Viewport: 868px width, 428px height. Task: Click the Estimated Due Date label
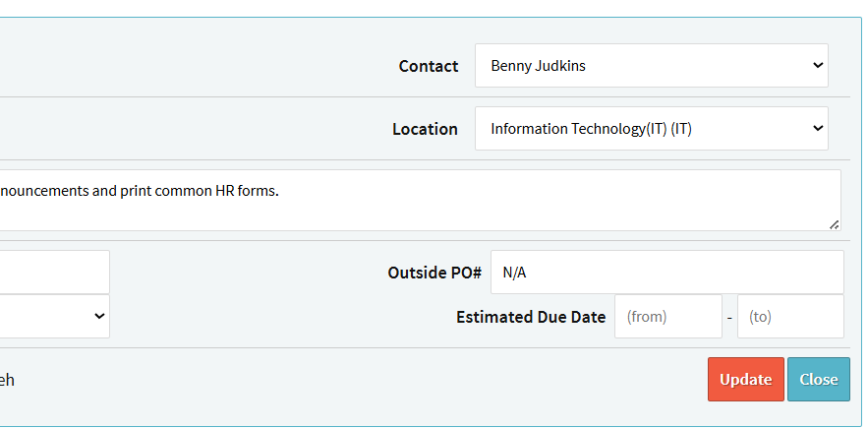point(531,317)
